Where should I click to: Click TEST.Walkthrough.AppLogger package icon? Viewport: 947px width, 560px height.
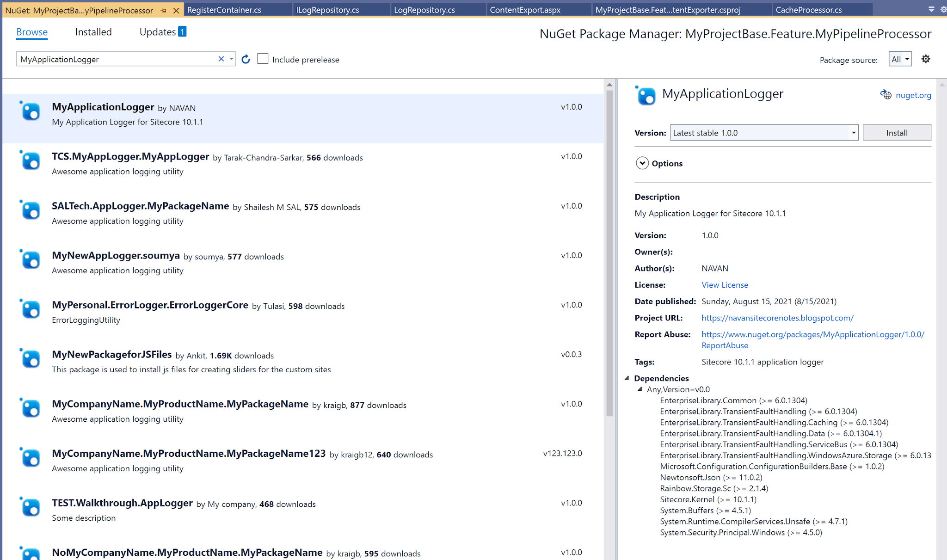(31, 507)
